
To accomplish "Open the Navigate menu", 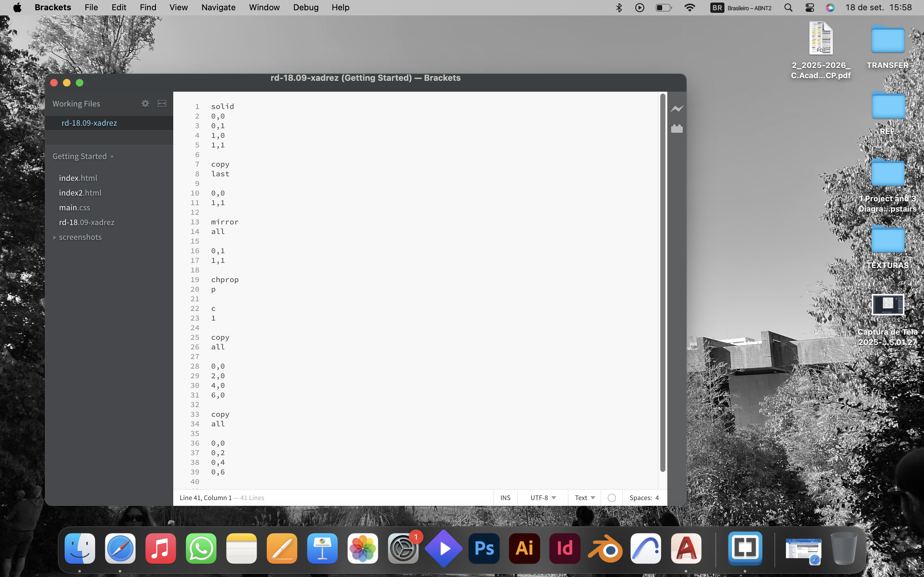I will pyautogui.click(x=218, y=8).
